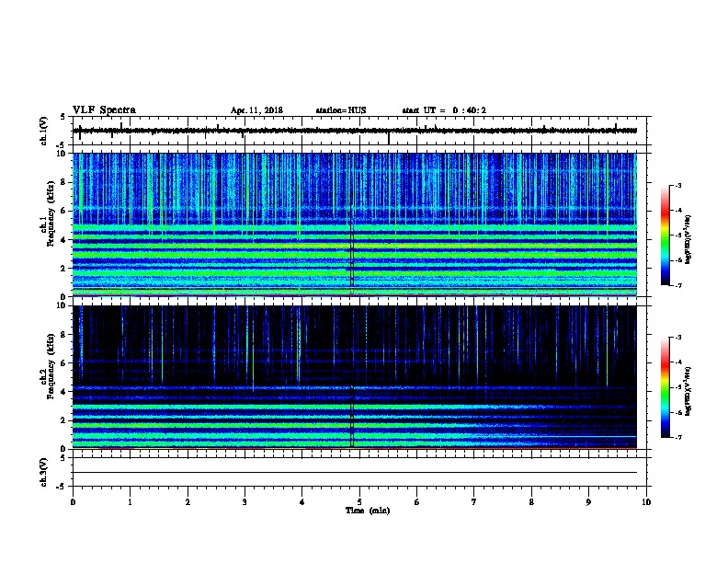Viewport: 728px width, 563px height.
Task: Click the 6 kHz tick label on ch.2 axis
Action: pos(64,363)
